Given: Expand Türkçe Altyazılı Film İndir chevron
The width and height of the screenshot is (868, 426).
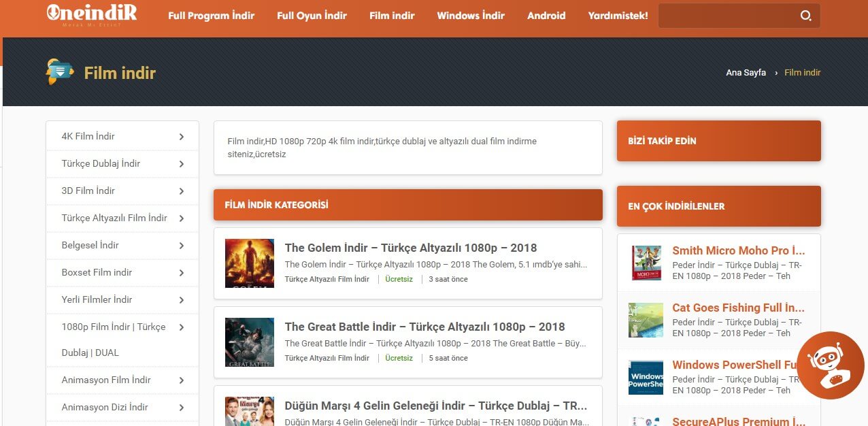Looking at the screenshot, I should click(x=182, y=218).
